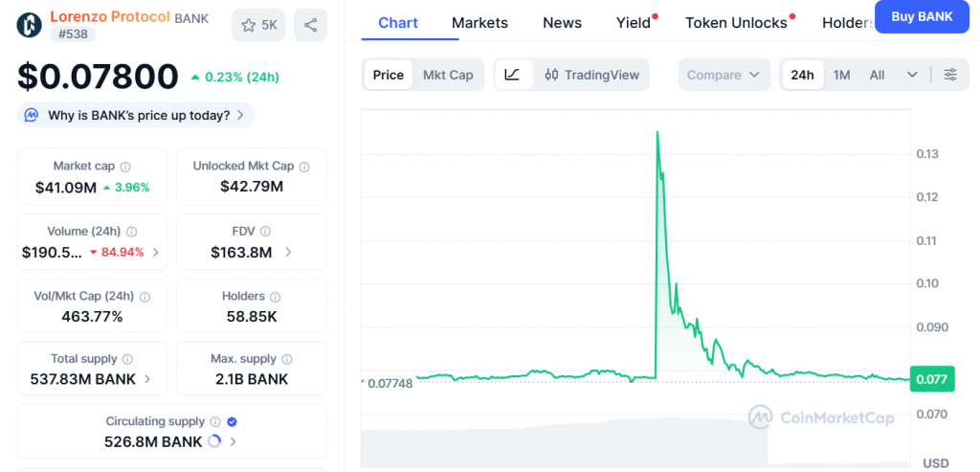
Task: Click the Buy BANK button
Action: pos(922,17)
